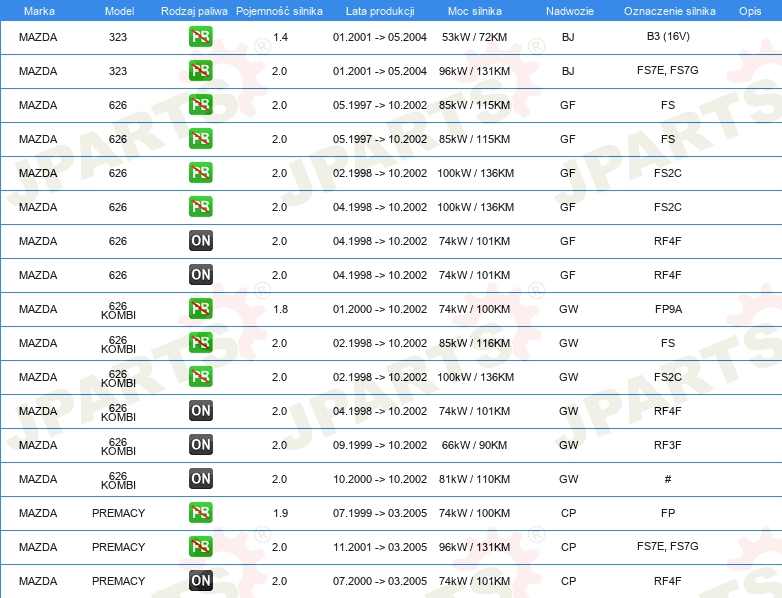Select GW body code in the FP9A row
The image size is (782, 598).
click(x=569, y=309)
